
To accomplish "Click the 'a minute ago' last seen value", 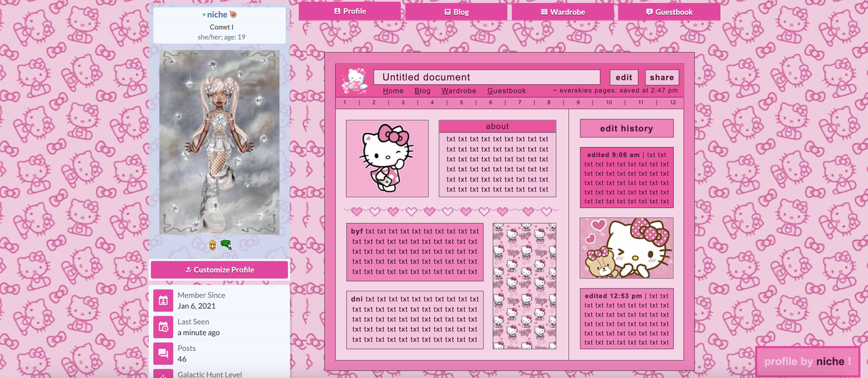I will [199, 333].
